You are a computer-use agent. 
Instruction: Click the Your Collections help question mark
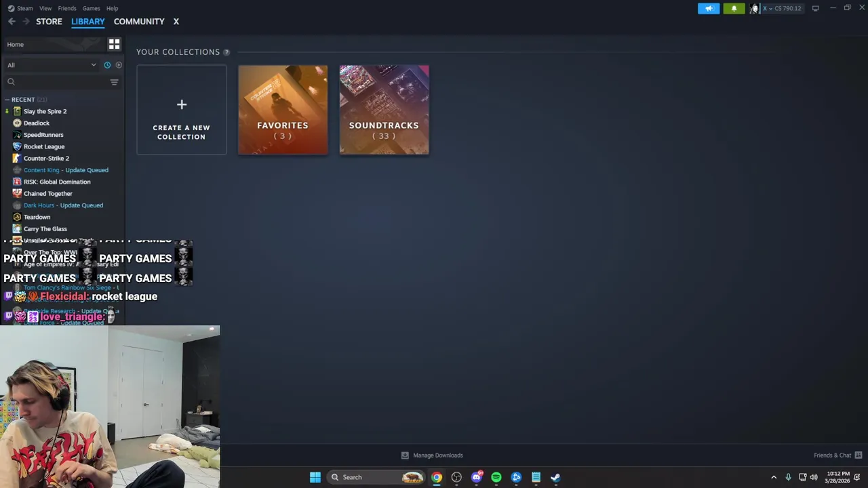tap(226, 52)
